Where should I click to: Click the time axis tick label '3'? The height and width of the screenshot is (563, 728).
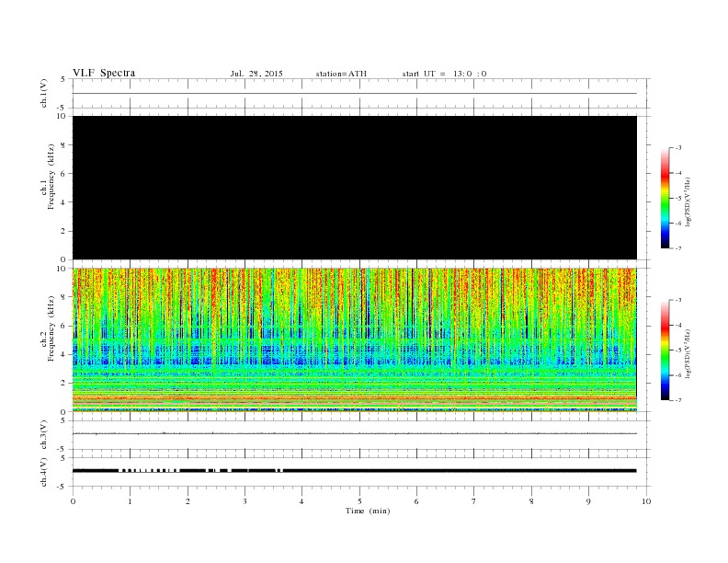pyautogui.click(x=245, y=501)
